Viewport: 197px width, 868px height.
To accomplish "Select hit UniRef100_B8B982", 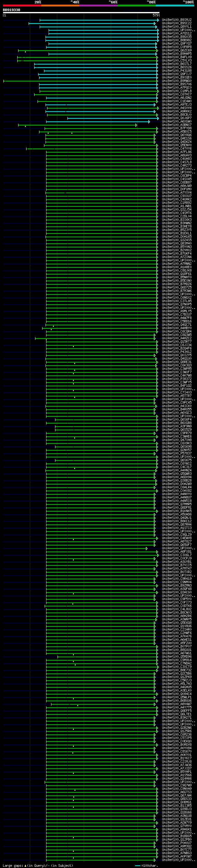I will pos(177,40).
